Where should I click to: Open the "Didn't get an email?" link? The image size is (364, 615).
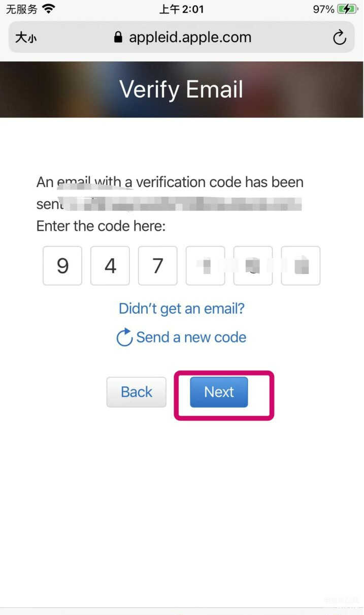click(x=182, y=309)
